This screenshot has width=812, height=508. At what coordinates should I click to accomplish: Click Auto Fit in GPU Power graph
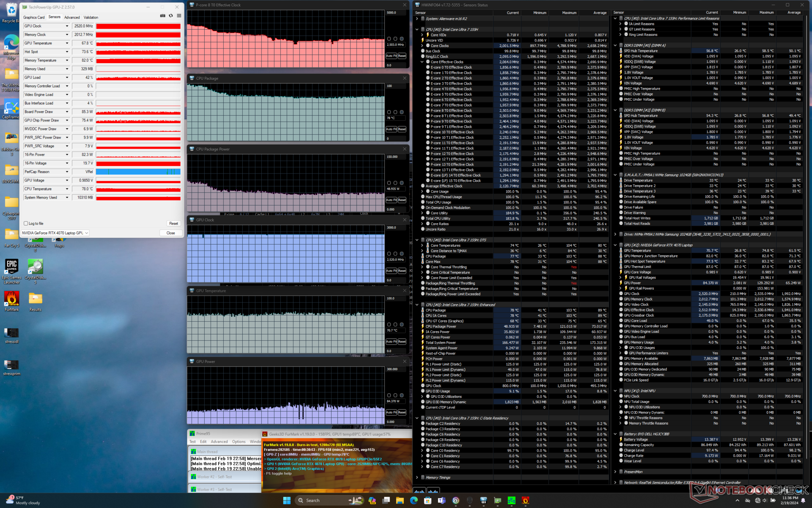point(391,412)
